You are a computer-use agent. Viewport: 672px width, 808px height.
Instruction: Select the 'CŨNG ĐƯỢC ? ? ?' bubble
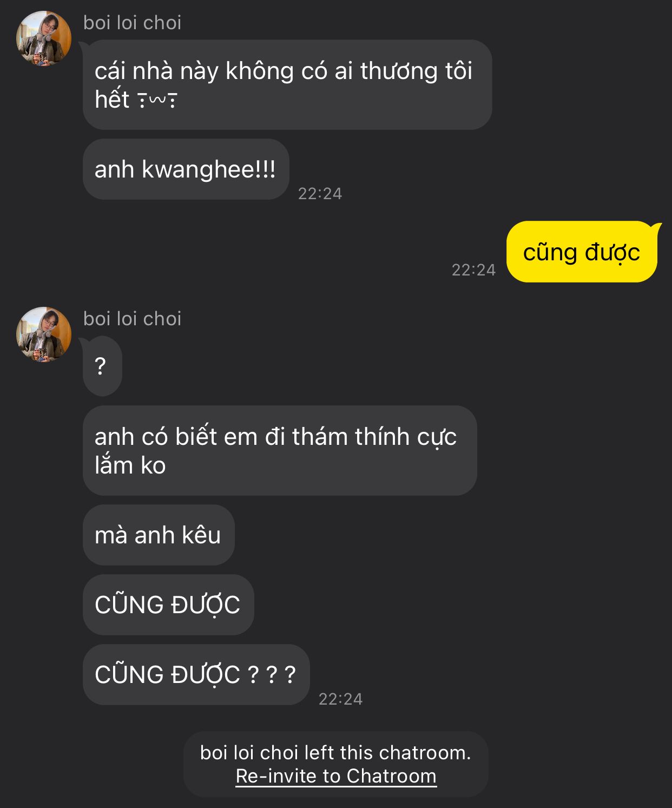[x=196, y=674]
